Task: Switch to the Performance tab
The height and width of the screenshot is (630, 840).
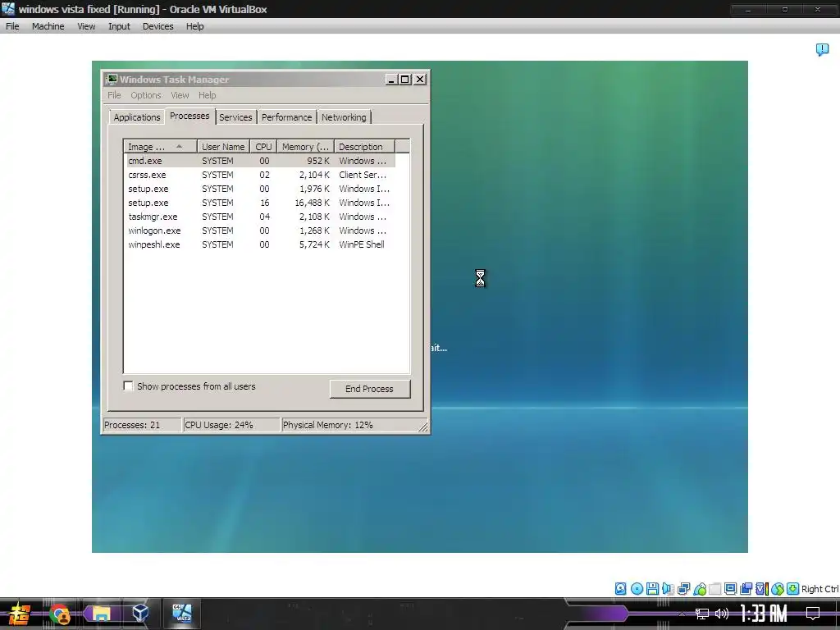Action: tap(286, 117)
